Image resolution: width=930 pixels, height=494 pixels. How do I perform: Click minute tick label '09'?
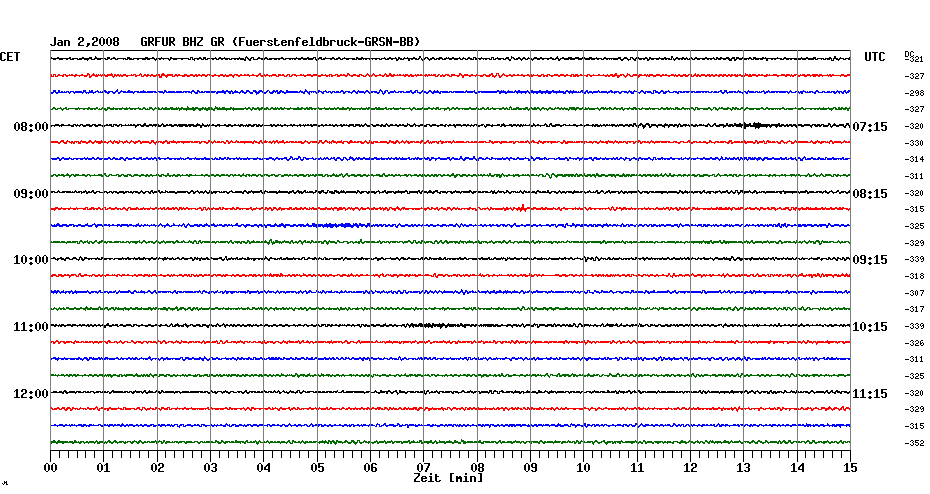[530, 468]
